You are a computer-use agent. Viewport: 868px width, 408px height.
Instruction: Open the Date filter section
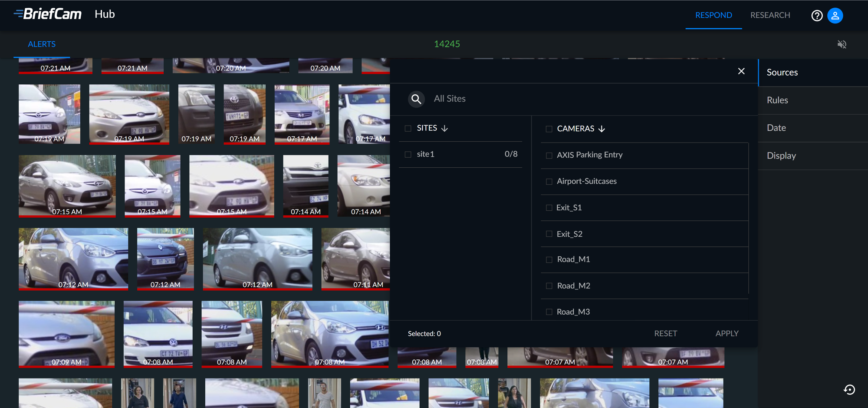[813, 128]
